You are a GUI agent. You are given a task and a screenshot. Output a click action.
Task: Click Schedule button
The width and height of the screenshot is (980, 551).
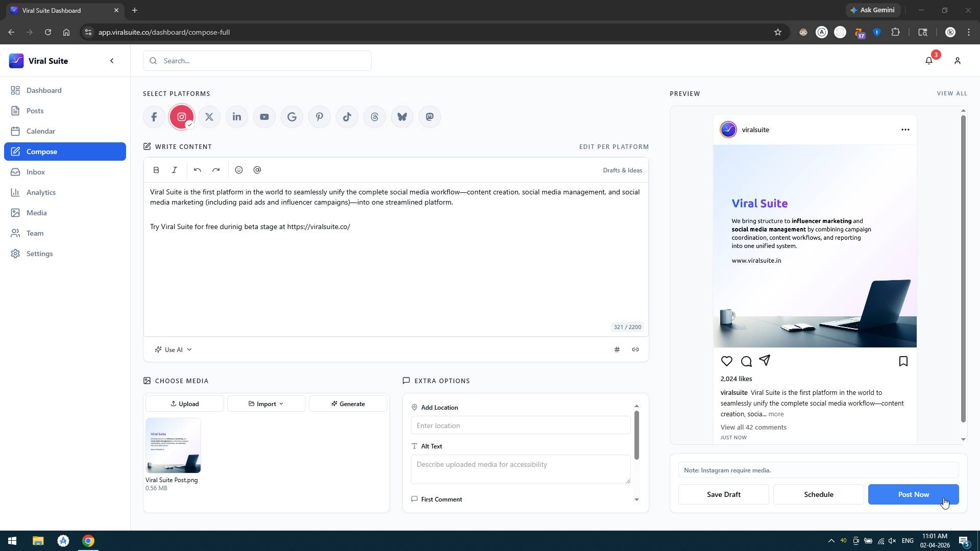[819, 494]
